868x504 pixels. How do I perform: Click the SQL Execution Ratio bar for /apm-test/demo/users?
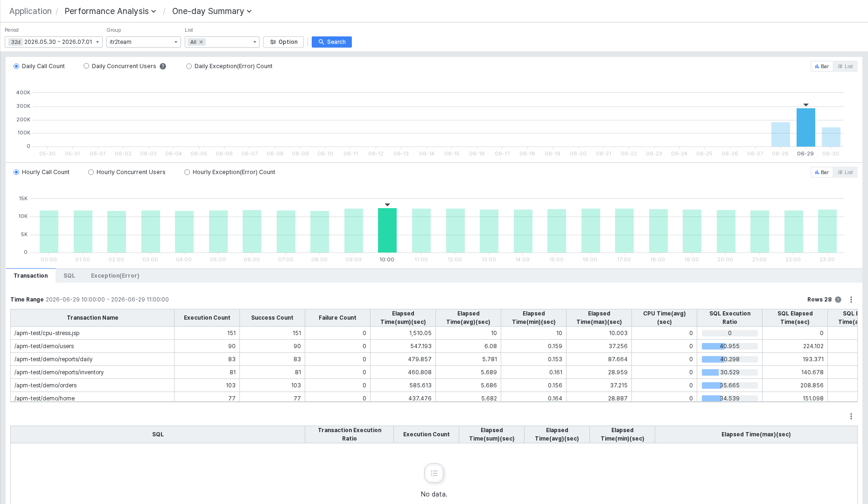(x=729, y=346)
